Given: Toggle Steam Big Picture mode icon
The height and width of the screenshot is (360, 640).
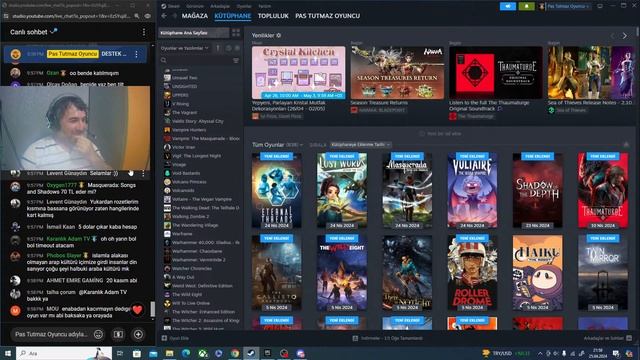Looking at the screenshot, I should point(600,6).
